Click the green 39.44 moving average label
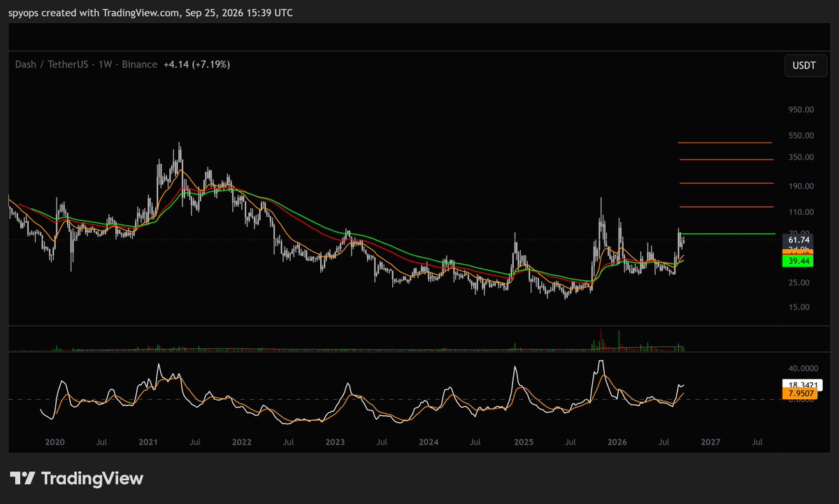The height and width of the screenshot is (504, 839). point(798,261)
